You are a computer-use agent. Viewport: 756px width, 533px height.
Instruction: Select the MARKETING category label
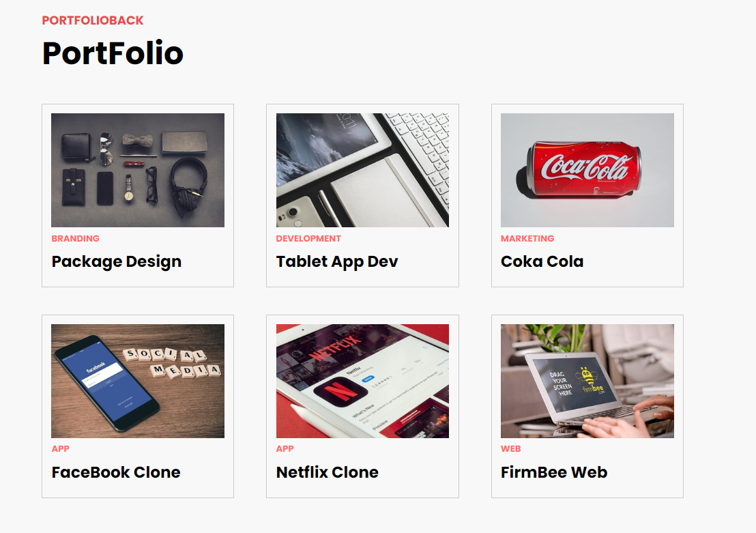point(527,238)
